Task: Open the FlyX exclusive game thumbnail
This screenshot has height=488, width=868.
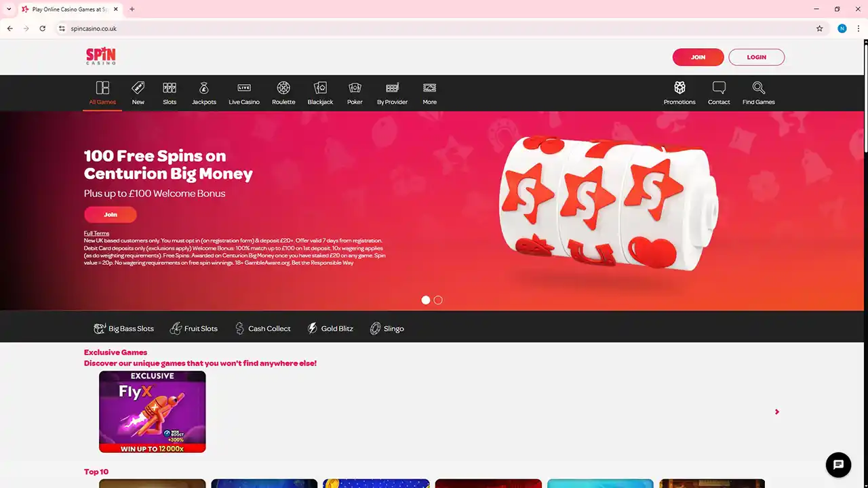Action: coord(153,411)
